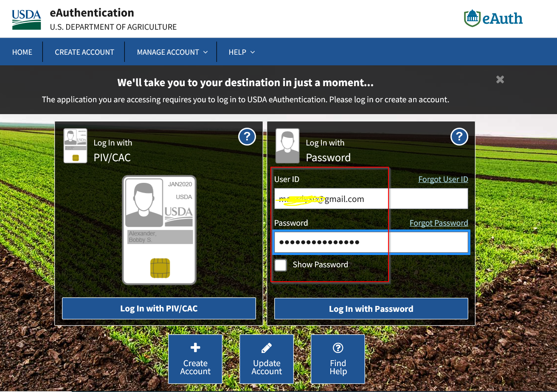
Task: Click the Find Help tile
Action: (338, 359)
